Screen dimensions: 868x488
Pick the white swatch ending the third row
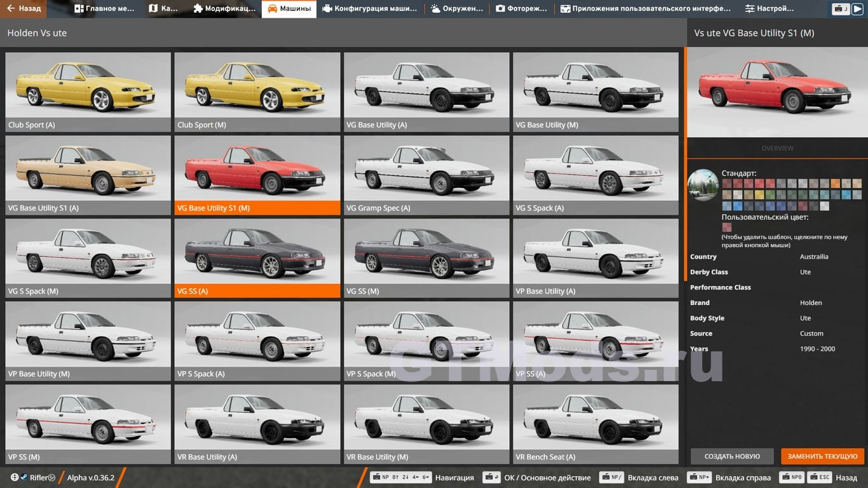[824, 206]
